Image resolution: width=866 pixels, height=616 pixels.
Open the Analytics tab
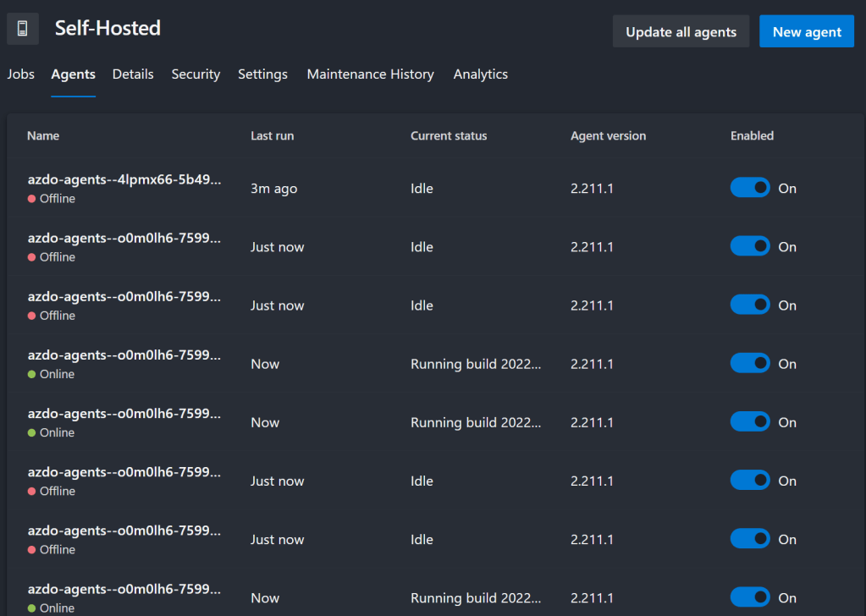click(x=480, y=74)
